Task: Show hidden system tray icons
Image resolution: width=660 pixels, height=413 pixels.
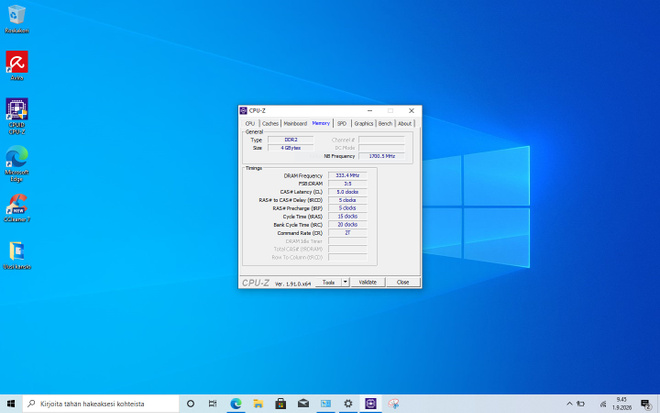Action: [x=569, y=404]
